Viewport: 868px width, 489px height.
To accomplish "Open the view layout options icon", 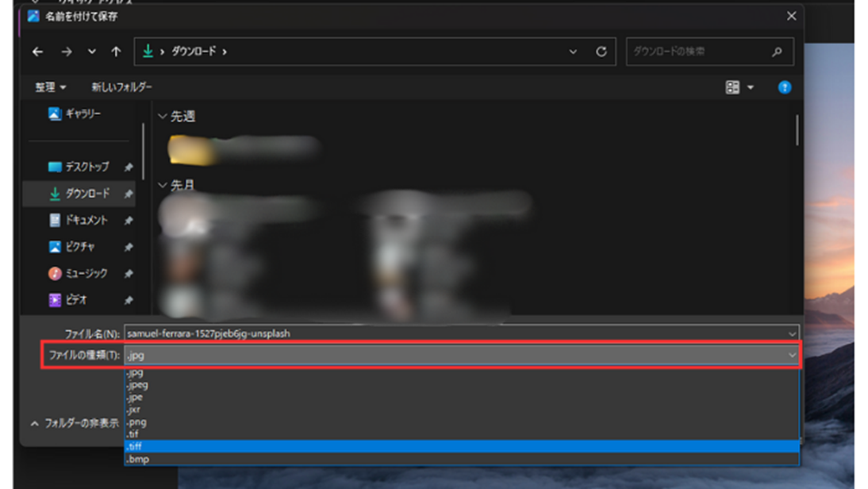I will 732,87.
